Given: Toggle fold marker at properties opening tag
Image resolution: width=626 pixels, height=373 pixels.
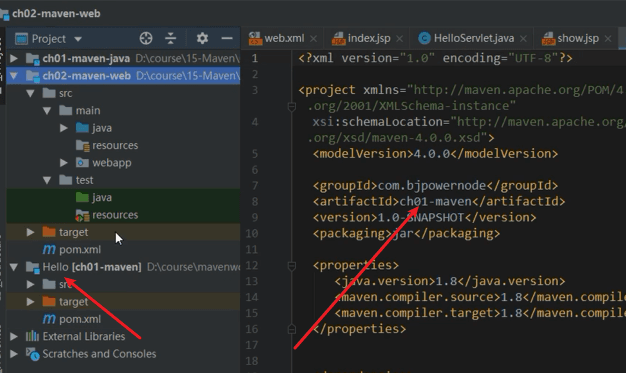Looking at the screenshot, I should [x=292, y=266].
